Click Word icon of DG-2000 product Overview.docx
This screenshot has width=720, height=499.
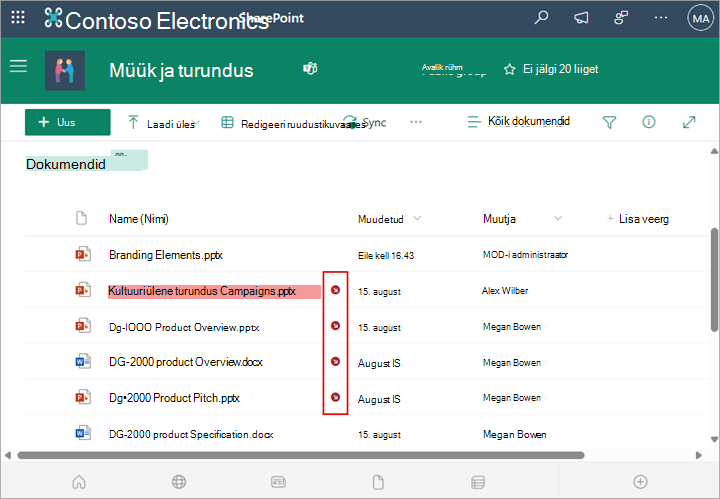pyautogui.click(x=83, y=362)
